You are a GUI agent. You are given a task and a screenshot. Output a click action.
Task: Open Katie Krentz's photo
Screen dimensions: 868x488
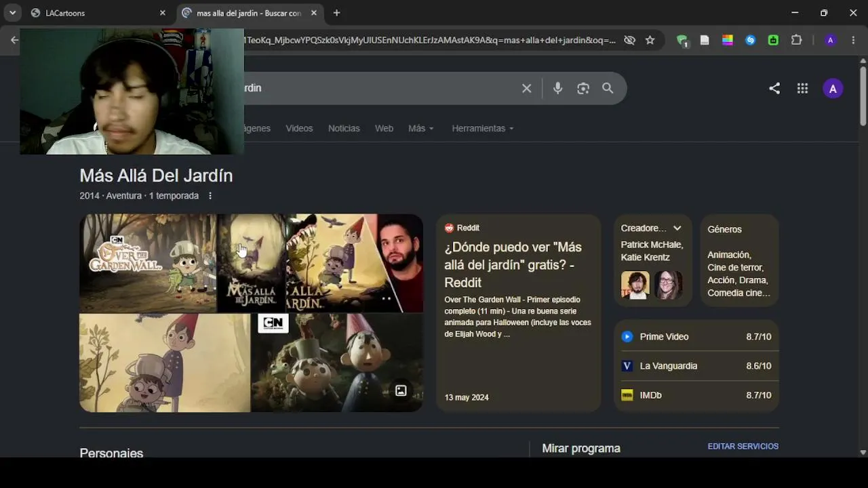(x=668, y=285)
